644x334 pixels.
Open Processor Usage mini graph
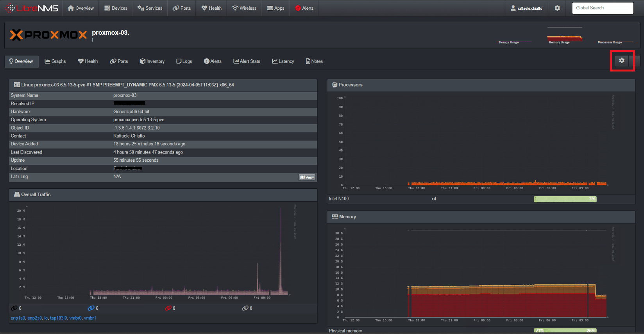pyautogui.click(x=615, y=36)
